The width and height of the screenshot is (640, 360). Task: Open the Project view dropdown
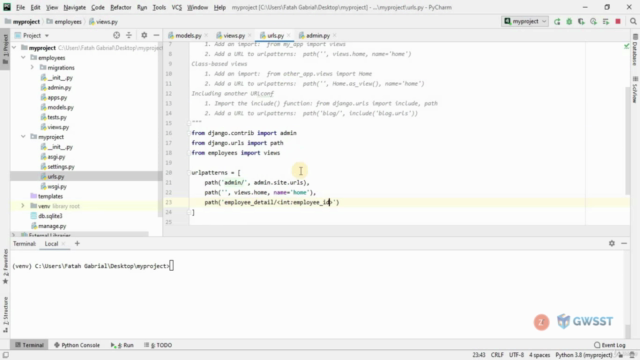coord(32,36)
